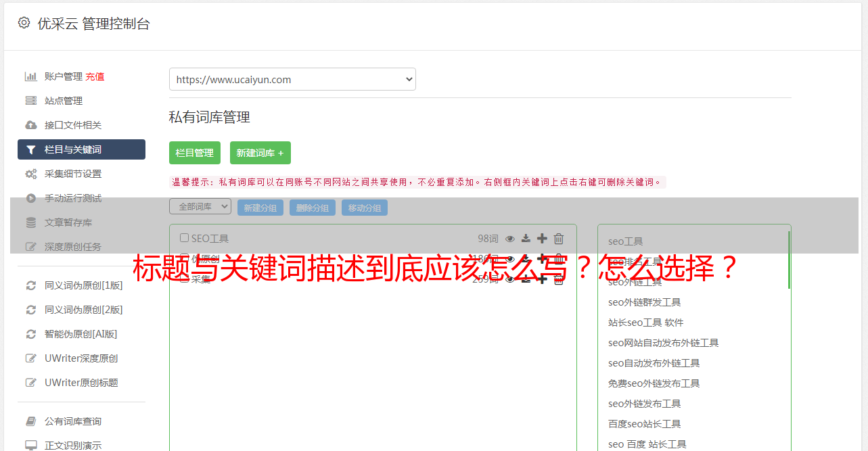Screen dimensions: 868x451
Task: Click the refresh icon of 同义词伪原创[2版]
Action: [31, 310]
